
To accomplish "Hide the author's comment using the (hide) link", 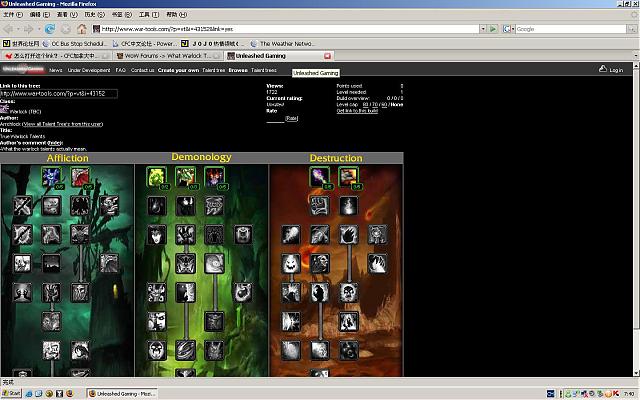I will tap(55, 143).
